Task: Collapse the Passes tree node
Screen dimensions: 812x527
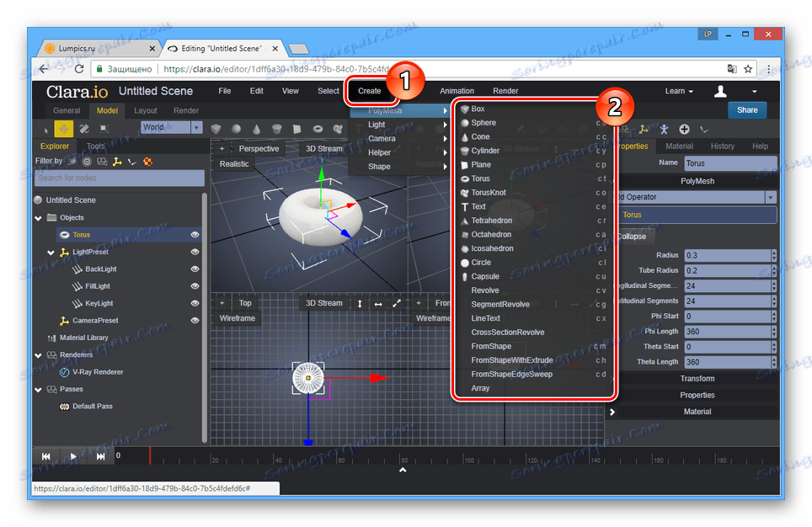Action: click(x=38, y=390)
